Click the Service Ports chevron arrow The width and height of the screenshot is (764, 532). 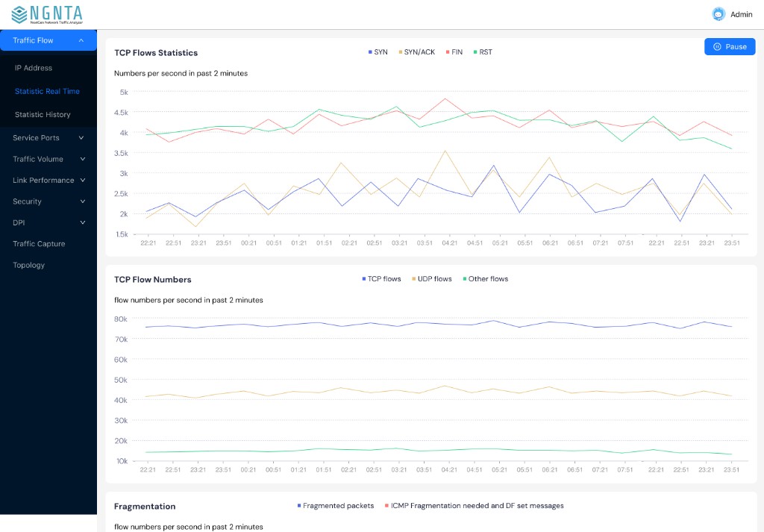[x=81, y=138]
